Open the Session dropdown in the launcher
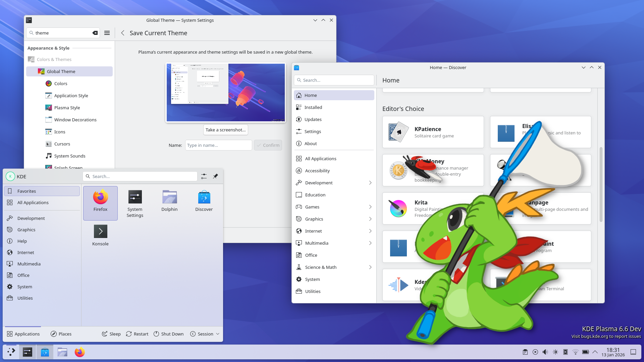644x362 pixels. [x=205, y=334]
